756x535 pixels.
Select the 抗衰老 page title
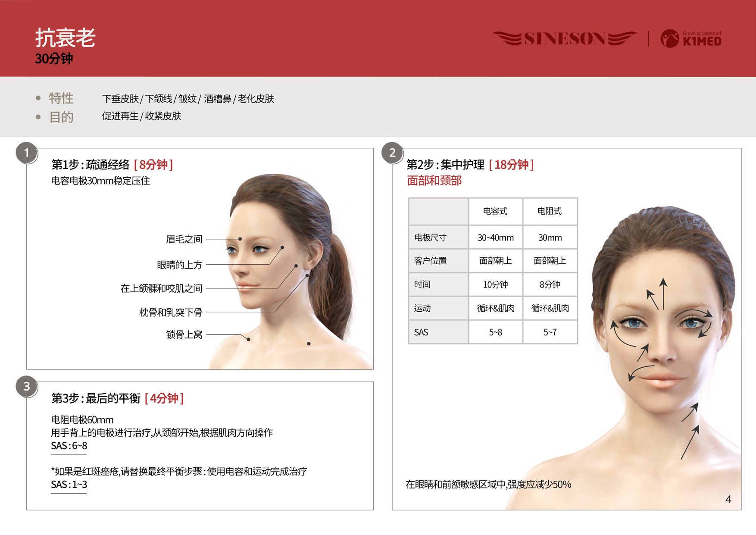pyautogui.click(x=65, y=38)
